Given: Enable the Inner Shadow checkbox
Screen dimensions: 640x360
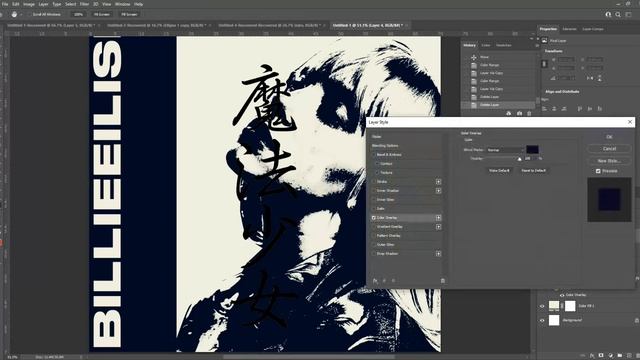Looking at the screenshot, I should click(x=373, y=191).
